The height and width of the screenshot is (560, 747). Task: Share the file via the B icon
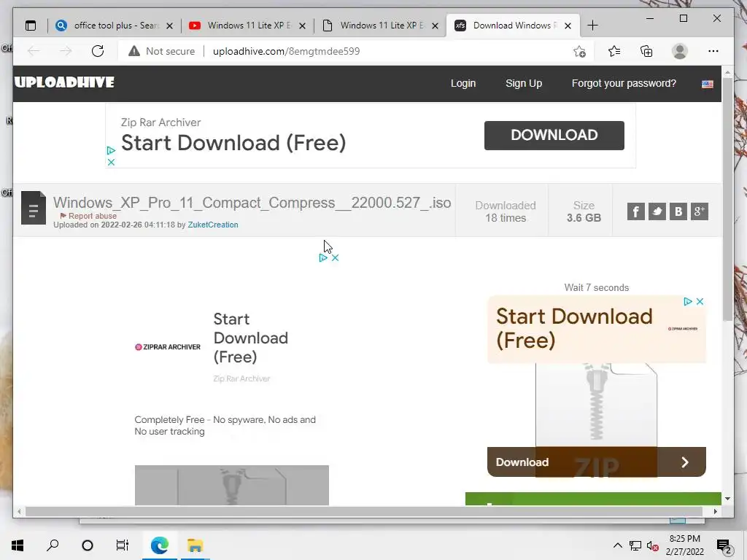pos(678,211)
